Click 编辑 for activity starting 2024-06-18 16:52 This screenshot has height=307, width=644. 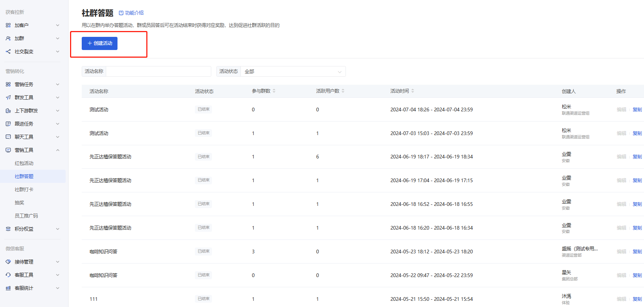[x=621, y=204]
